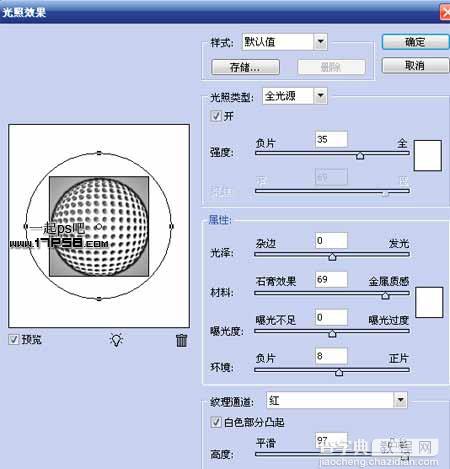Click the 金属质感 metallic label
Viewport: 450px width, 469px height.
[x=389, y=281]
